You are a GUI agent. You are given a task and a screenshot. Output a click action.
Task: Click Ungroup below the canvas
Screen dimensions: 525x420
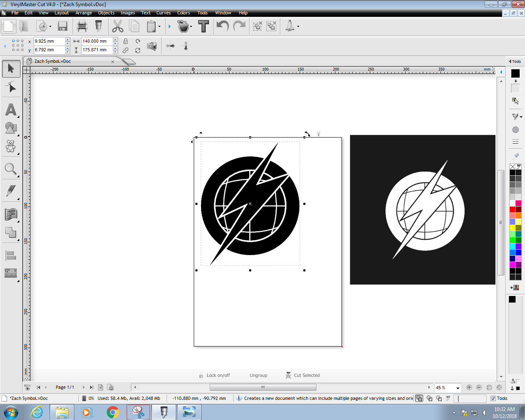[x=258, y=375]
